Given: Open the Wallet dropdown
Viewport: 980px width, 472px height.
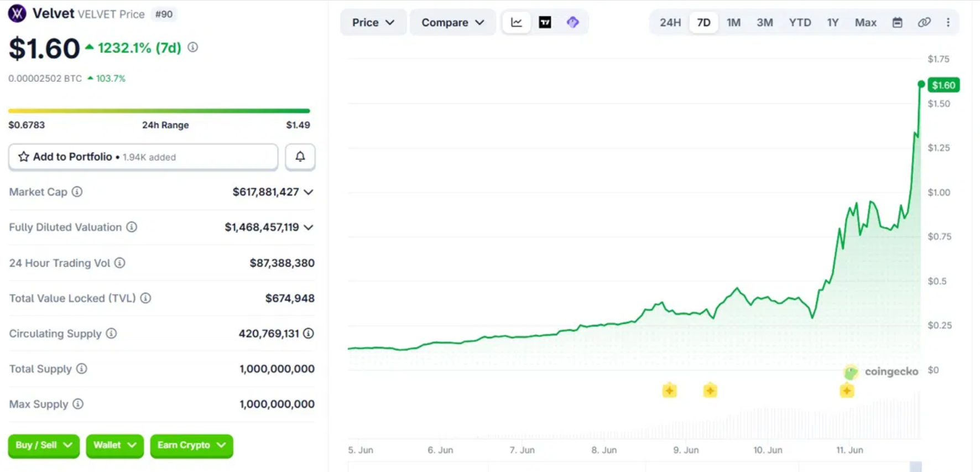Looking at the screenshot, I should coord(114,445).
